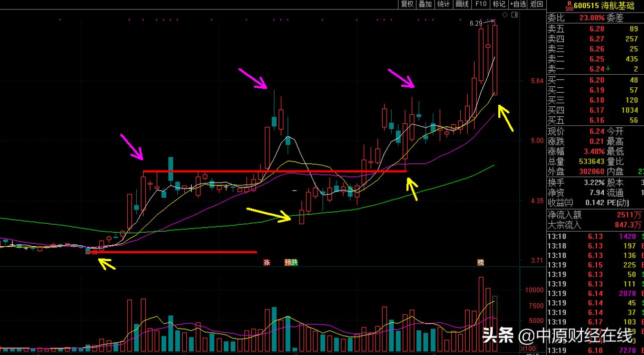Image resolution: width=644 pixels, height=355 pixels.
Task: Click the 10000 volume axis label
Action: [534, 290]
